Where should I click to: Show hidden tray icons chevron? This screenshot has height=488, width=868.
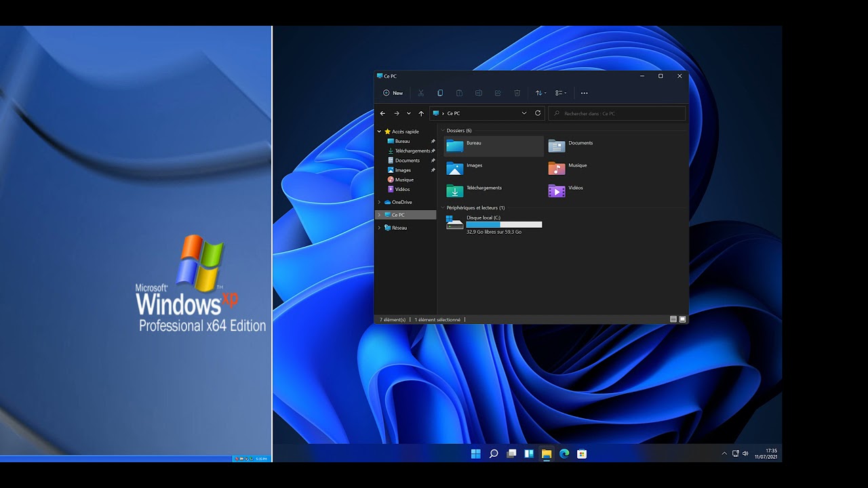click(724, 453)
